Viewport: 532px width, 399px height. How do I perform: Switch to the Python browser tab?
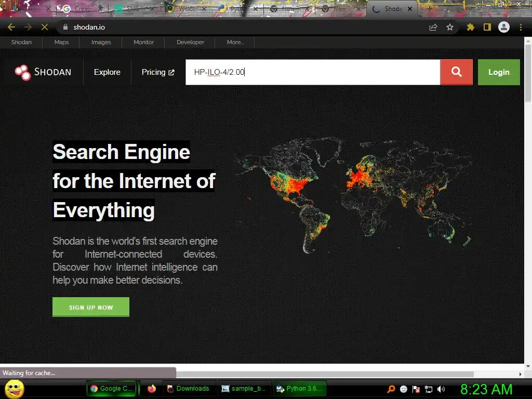pyautogui.click(x=237, y=9)
